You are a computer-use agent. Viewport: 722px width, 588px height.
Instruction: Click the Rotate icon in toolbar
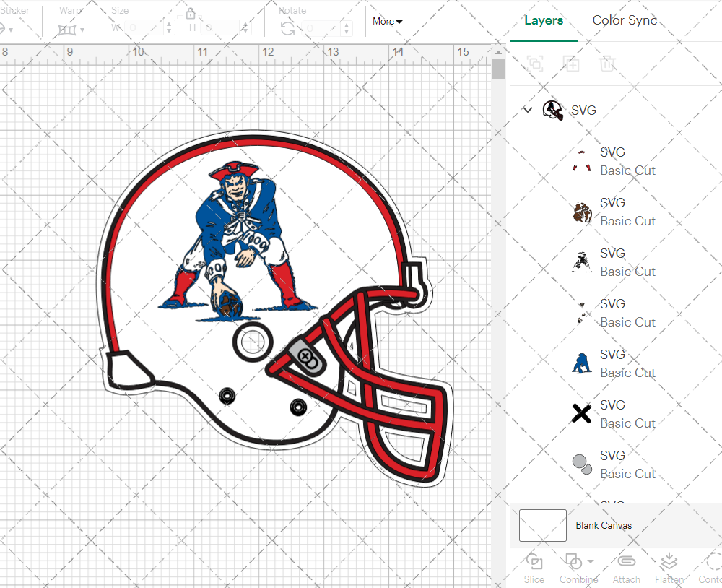(287, 28)
